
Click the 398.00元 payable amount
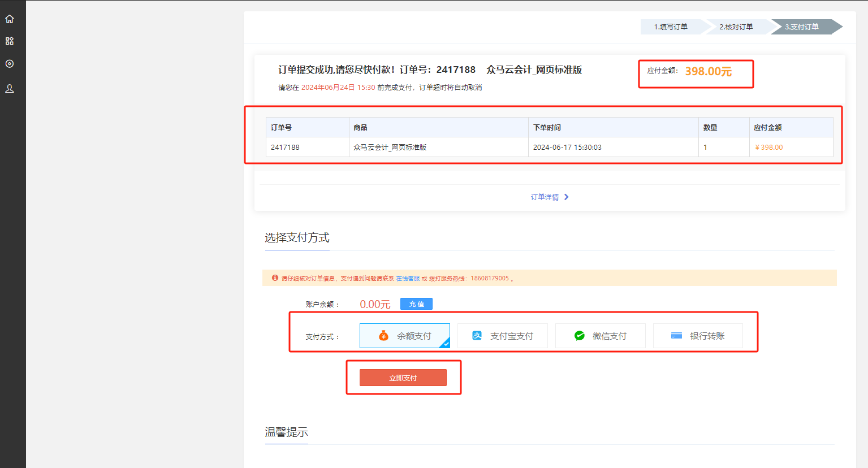click(x=709, y=71)
